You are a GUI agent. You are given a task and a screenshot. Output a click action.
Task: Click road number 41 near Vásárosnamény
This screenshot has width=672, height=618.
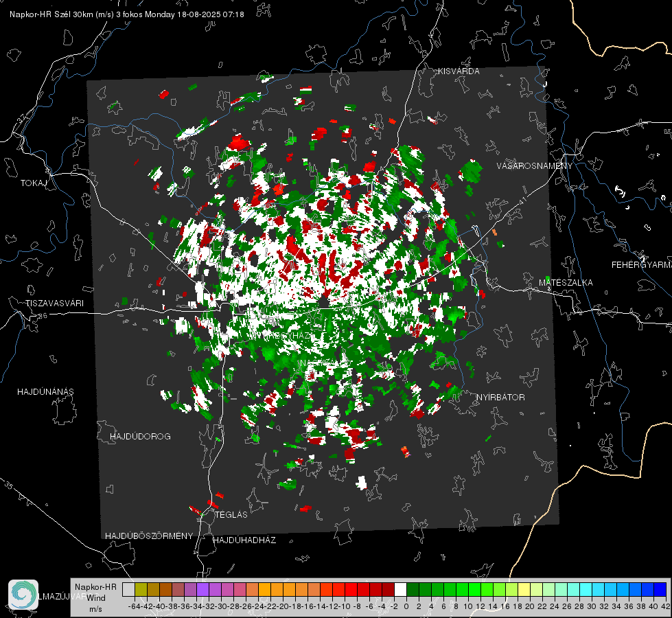[x=522, y=201]
